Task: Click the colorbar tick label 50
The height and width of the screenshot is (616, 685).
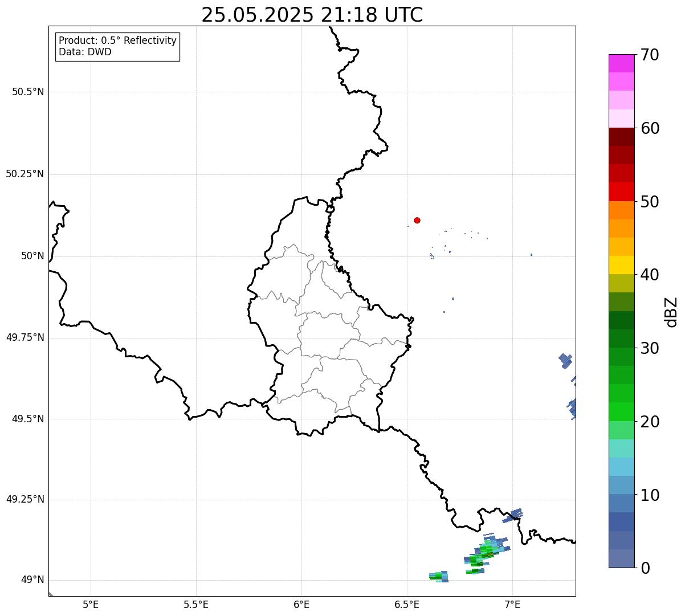Action: (650, 202)
